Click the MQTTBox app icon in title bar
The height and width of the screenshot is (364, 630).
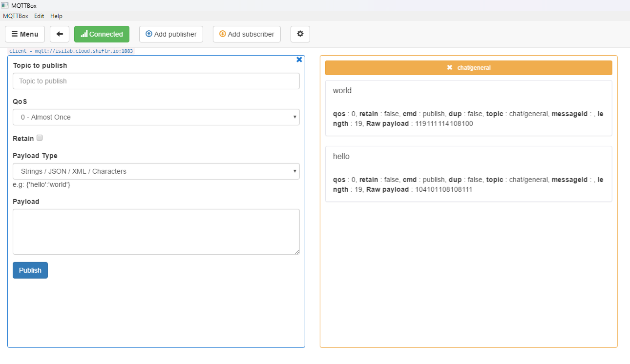pyautogui.click(x=5, y=5)
